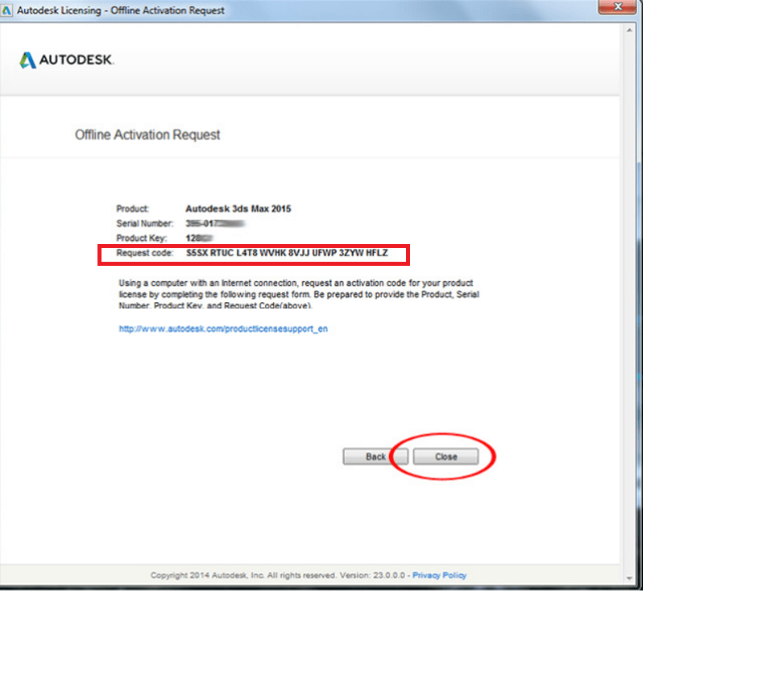Open the autodesk.com product license support link
Screen dimensions: 771x700
point(223,329)
